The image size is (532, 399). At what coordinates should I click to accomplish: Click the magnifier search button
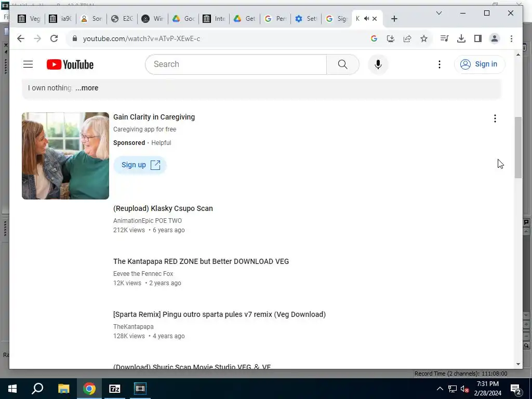click(x=343, y=64)
